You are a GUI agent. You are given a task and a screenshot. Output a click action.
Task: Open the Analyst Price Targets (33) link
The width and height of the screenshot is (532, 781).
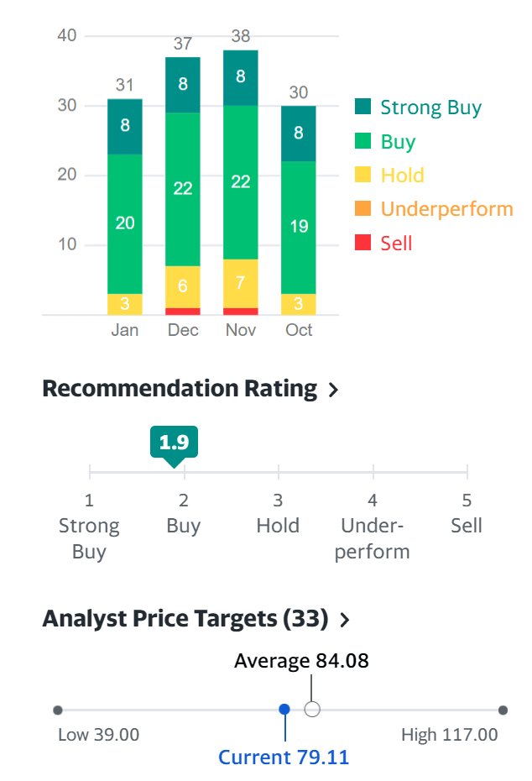pos(185,619)
